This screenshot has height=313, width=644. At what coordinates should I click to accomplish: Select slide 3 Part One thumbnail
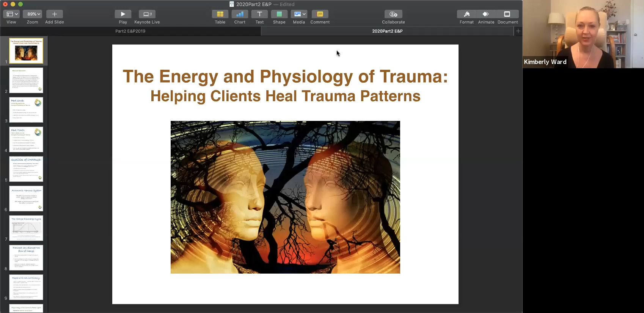coord(26,110)
